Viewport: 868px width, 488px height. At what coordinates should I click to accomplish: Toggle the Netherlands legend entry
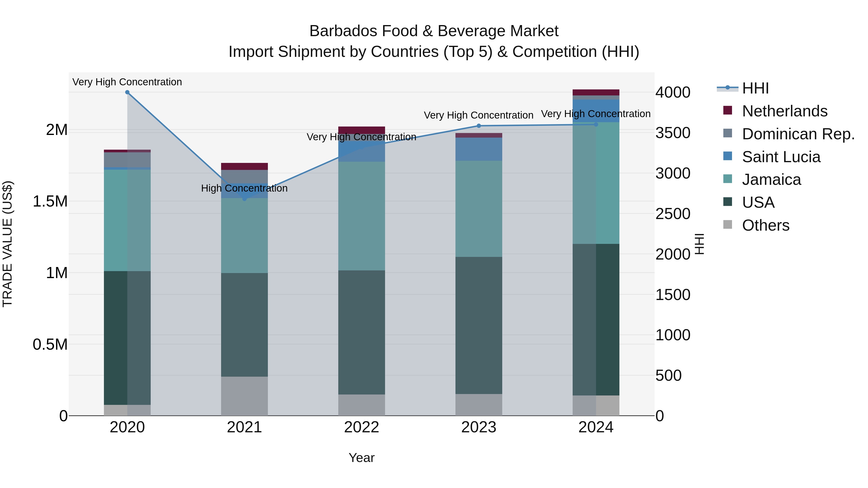coord(775,111)
